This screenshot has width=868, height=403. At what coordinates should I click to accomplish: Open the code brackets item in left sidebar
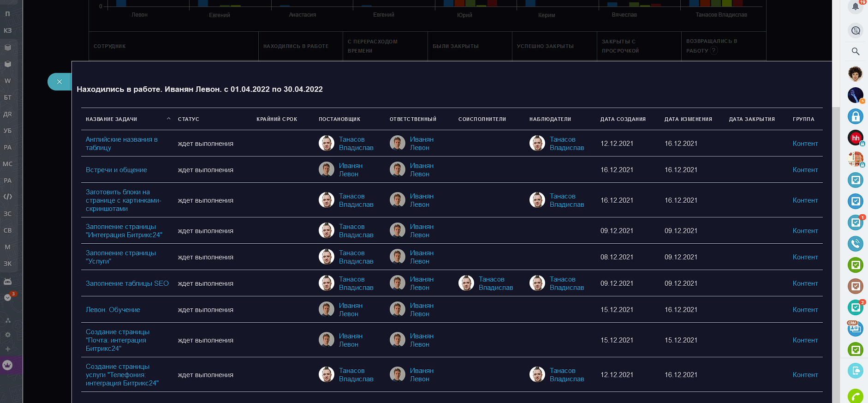(x=8, y=197)
